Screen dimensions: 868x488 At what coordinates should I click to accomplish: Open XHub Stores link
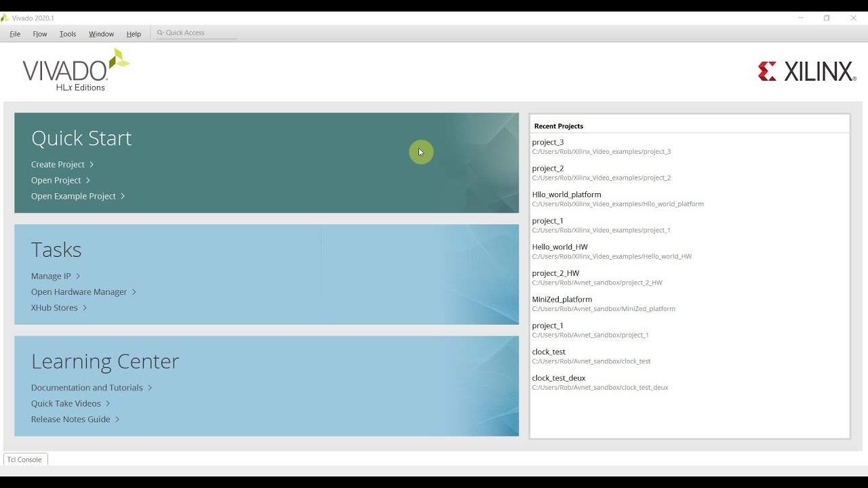click(x=54, y=308)
